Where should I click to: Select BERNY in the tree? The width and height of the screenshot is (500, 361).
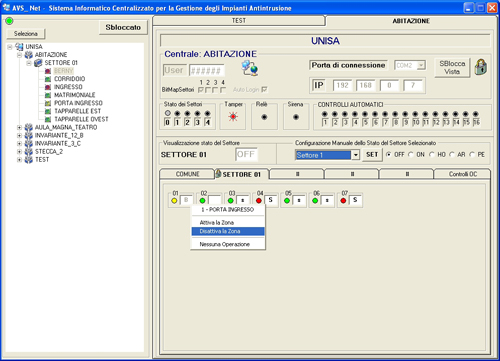pos(63,71)
